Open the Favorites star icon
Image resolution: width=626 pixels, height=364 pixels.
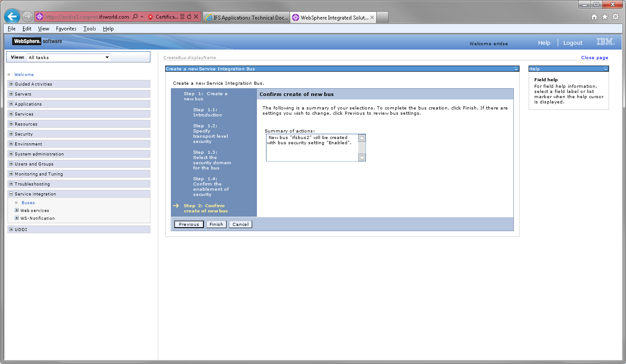click(x=605, y=17)
